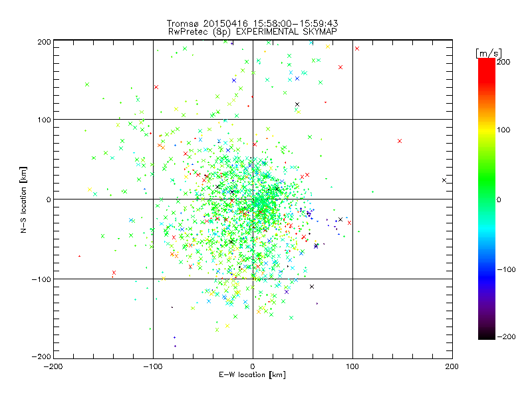Click the -200 tick label on the E-W axis
Screen dimensions: 532x399
[x=53, y=366]
